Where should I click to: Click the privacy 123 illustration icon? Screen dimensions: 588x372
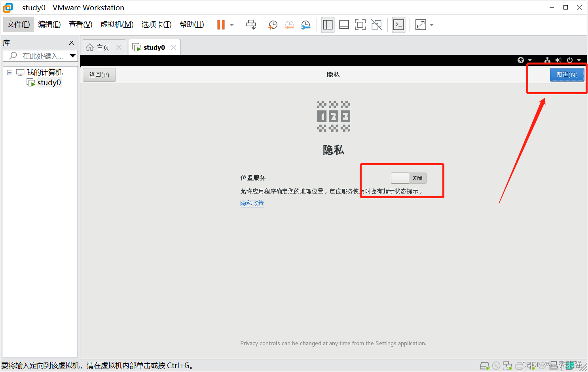coord(334,116)
